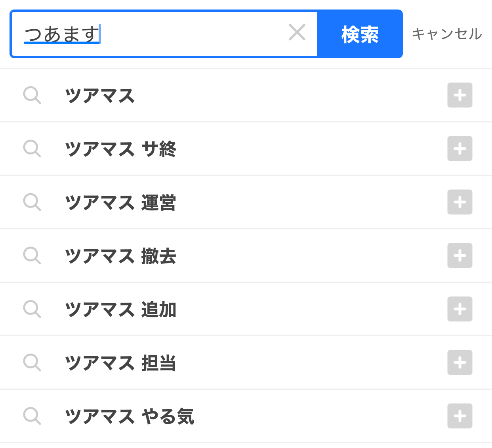Click plus icon beside ツアマス やる気
Viewport: 492px width, 448px height.
(460, 416)
